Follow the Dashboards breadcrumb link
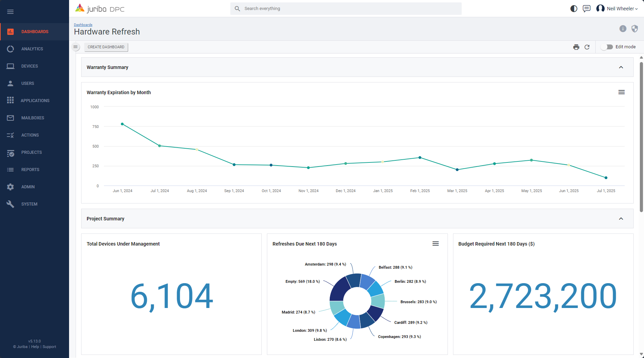 [x=83, y=25]
